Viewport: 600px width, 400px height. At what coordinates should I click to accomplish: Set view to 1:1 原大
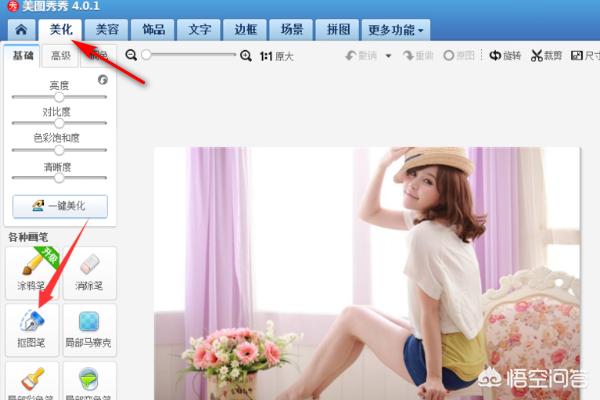[276, 57]
